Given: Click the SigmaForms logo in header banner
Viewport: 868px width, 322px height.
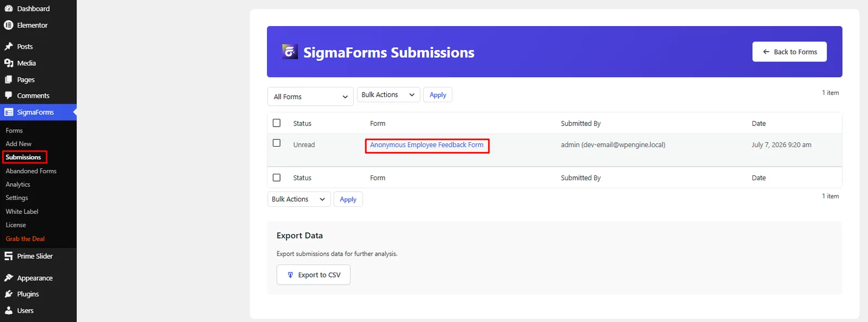Looking at the screenshot, I should point(290,52).
